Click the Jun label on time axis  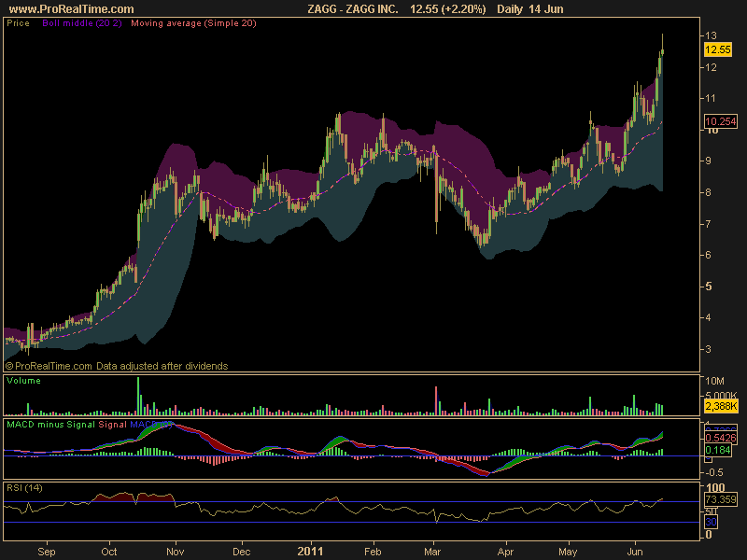point(635,552)
